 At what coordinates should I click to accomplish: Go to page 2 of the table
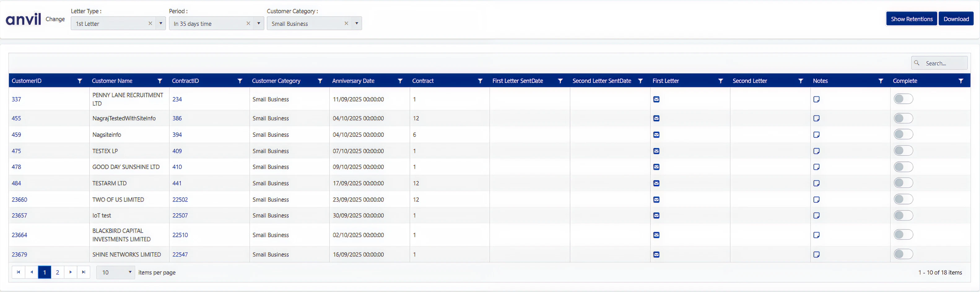pyautogui.click(x=58, y=272)
